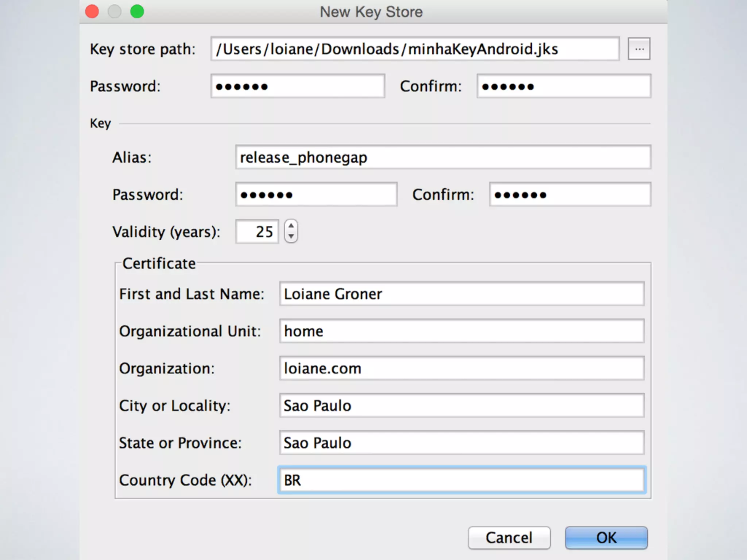
Task: Click the Organization field with loiane.com
Action: pos(461,368)
